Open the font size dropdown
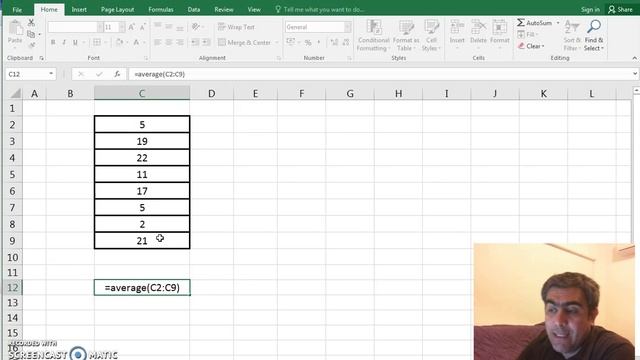 [122, 27]
